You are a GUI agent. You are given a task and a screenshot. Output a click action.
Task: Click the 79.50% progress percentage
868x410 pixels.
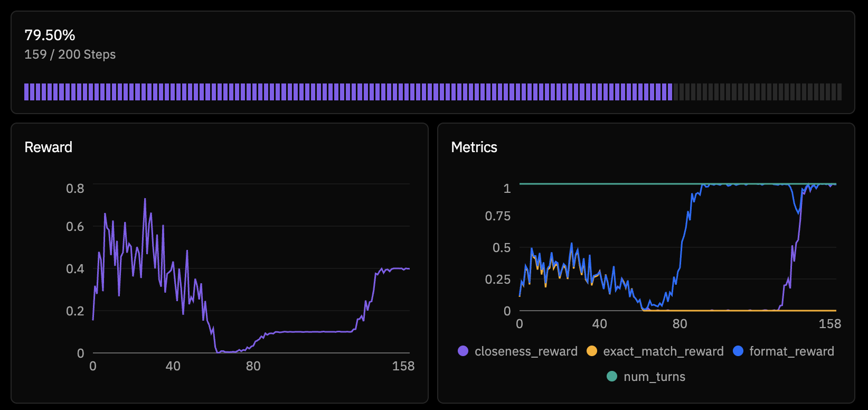point(50,35)
